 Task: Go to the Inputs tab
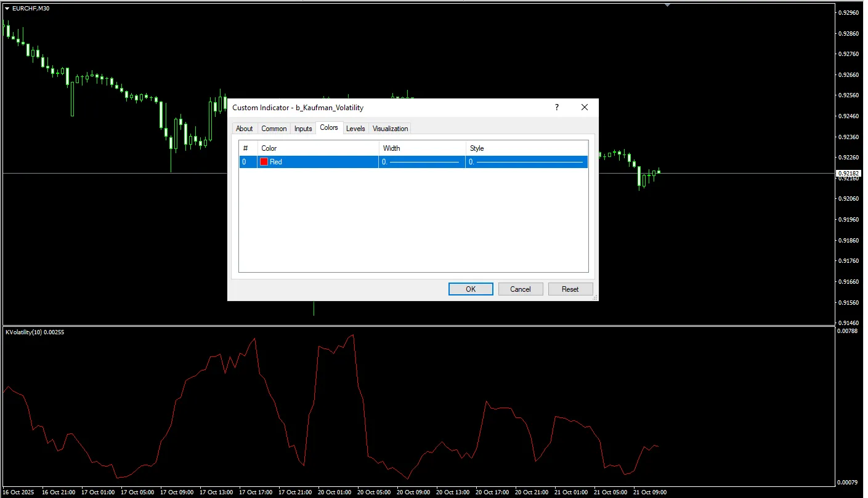click(x=302, y=129)
